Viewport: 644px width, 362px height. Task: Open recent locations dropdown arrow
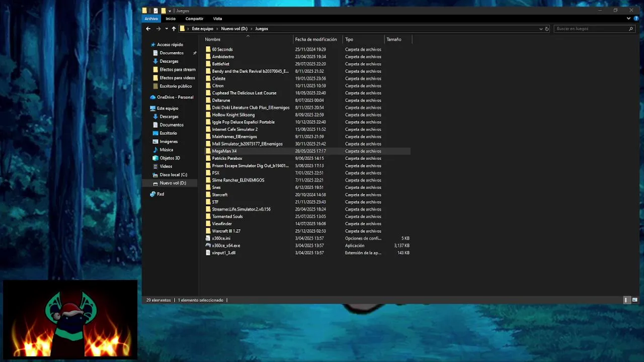pyautogui.click(x=166, y=29)
